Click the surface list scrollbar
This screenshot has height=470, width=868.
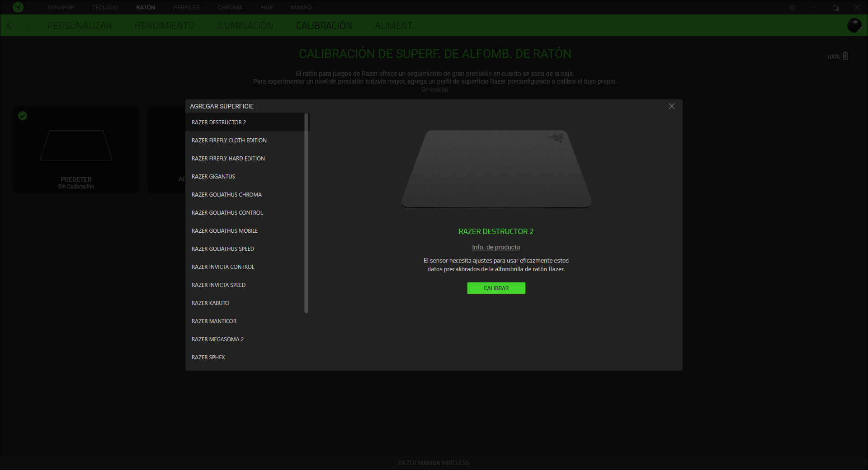[x=307, y=213]
